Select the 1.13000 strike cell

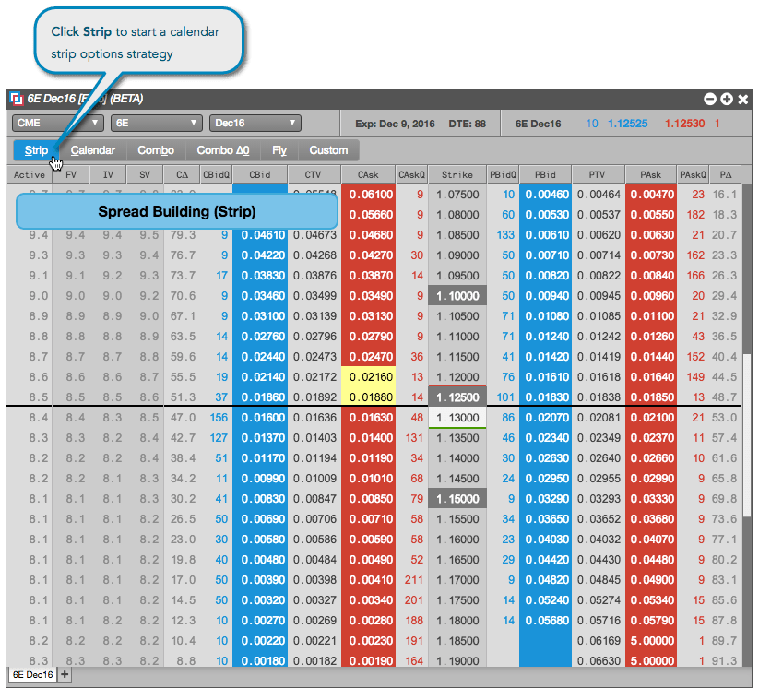[457, 418]
